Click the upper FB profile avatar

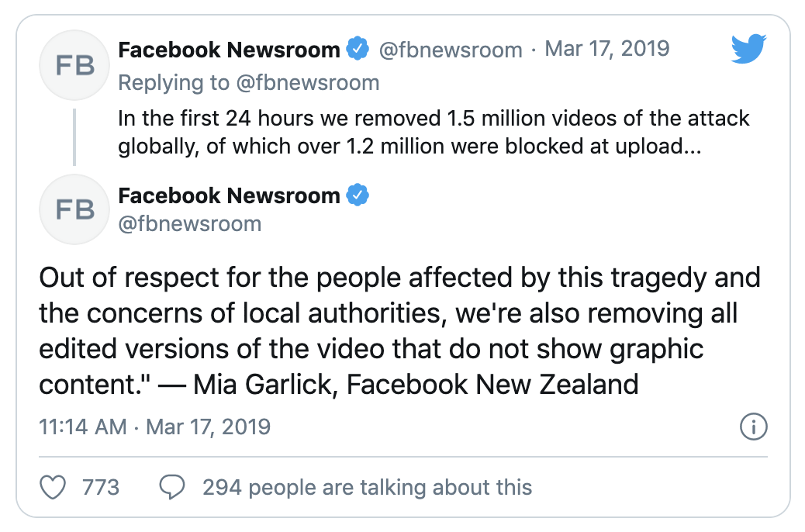[76, 65]
